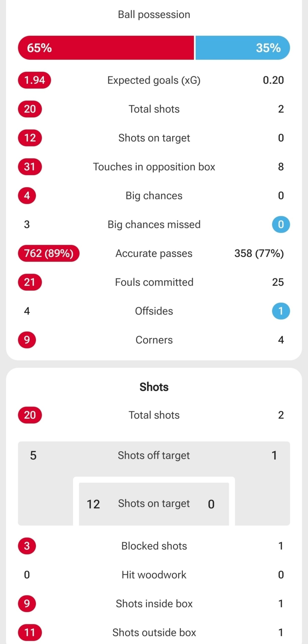Select the Shots off target area
The width and height of the screenshot is (308, 644).
click(154, 456)
